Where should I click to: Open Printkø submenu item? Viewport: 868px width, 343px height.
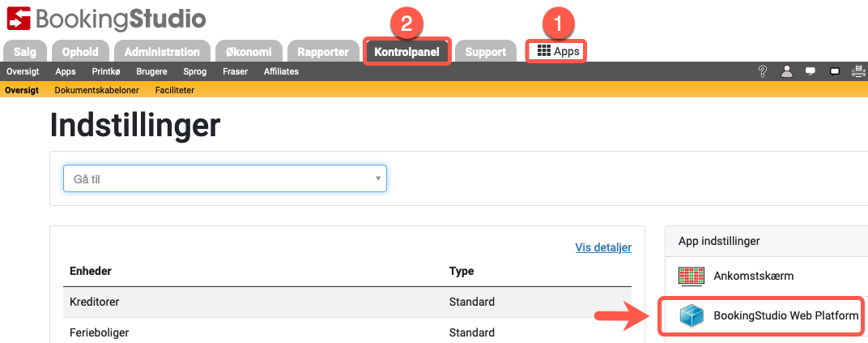pos(106,71)
